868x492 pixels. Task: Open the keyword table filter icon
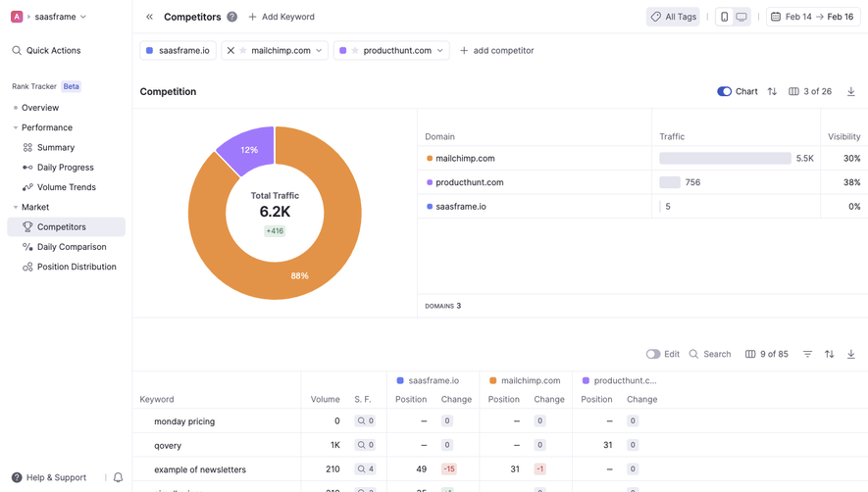click(807, 354)
